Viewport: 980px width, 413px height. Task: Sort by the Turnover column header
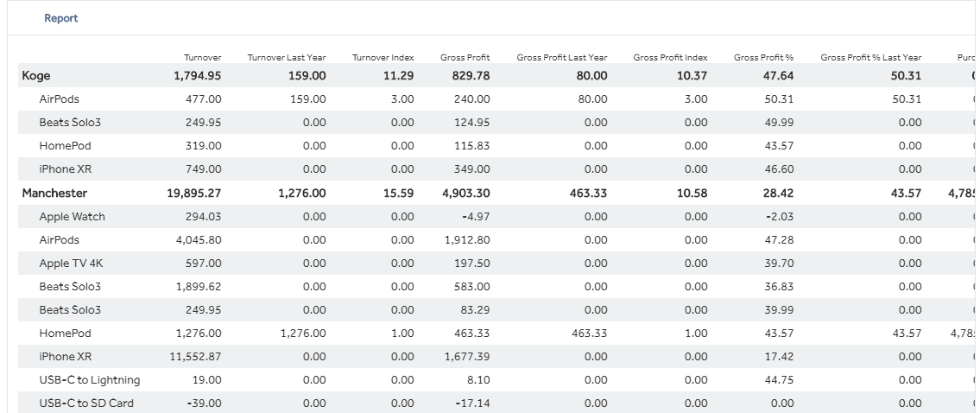pyautogui.click(x=203, y=57)
